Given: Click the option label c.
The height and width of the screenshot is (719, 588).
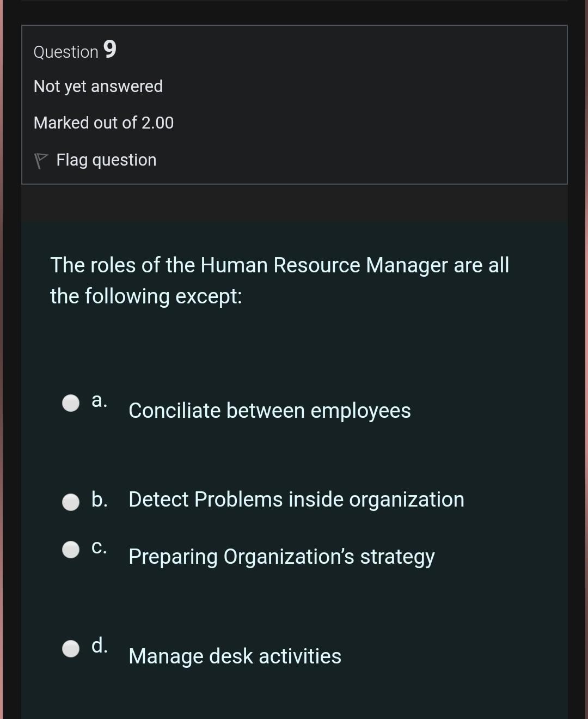Looking at the screenshot, I should click(x=99, y=546).
